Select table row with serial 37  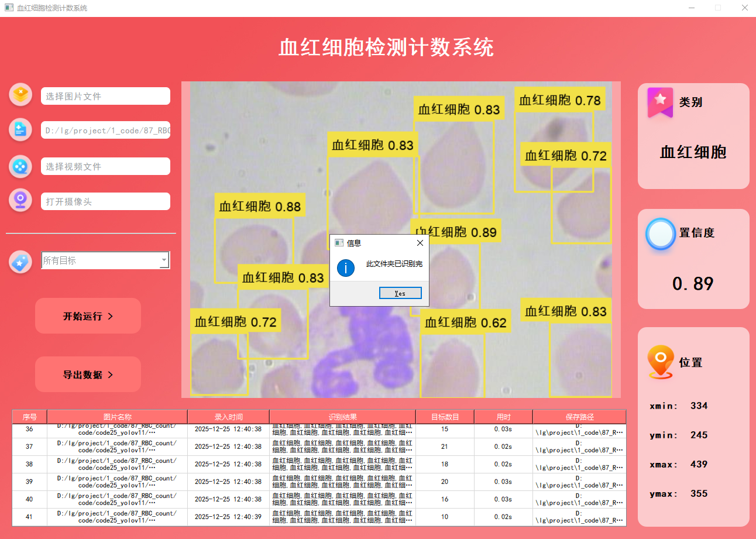coord(319,447)
